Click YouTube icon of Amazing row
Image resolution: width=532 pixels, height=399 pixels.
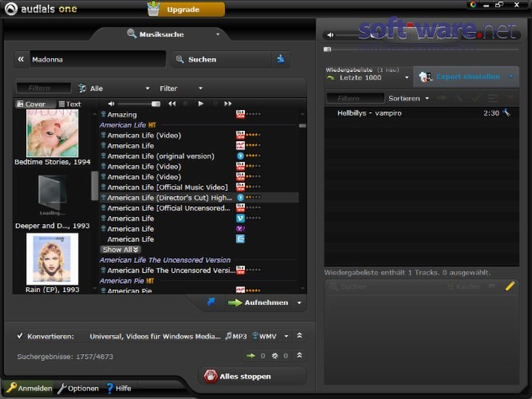click(x=240, y=114)
